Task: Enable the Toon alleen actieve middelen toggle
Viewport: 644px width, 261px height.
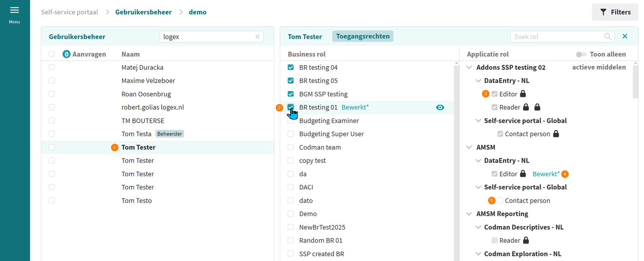Action: (x=581, y=54)
